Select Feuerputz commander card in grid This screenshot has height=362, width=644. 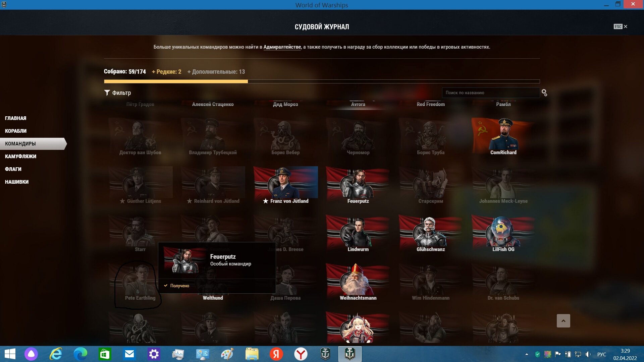point(358,185)
